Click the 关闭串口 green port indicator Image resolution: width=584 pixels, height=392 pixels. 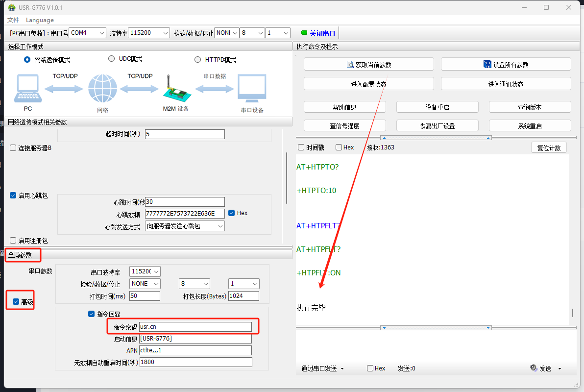tap(304, 33)
